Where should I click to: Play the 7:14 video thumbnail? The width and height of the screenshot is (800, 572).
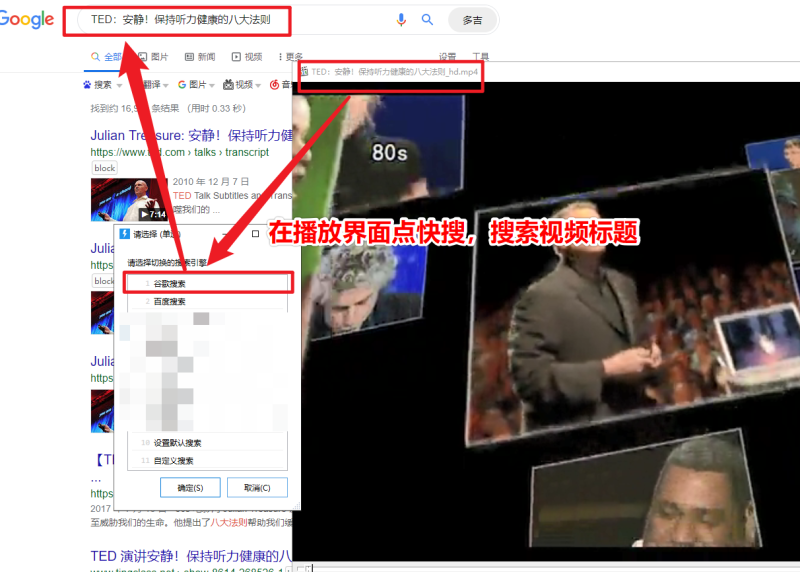[129, 200]
